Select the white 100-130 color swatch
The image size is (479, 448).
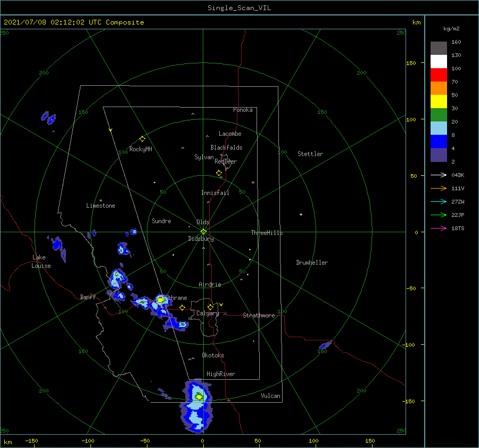pyautogui.click(x=439, y=61)
